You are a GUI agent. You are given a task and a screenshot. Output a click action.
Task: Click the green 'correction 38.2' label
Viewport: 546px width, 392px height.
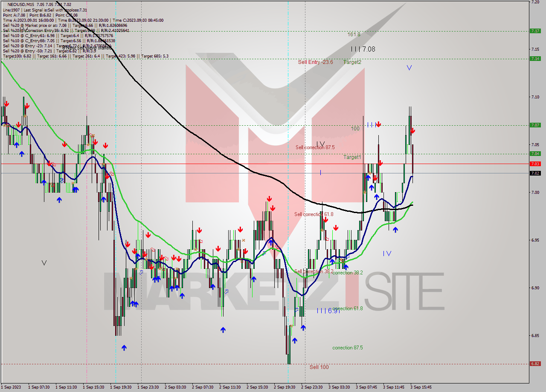348,273
